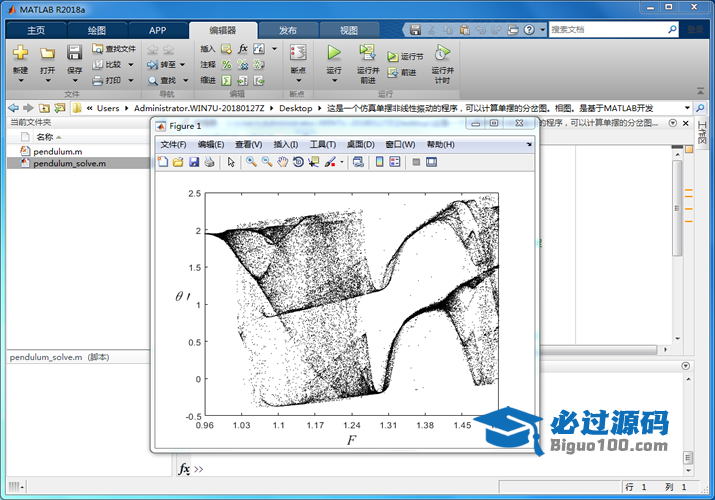
Task: Open the address bar path dropdown
Action: click(x=688, y=107)
